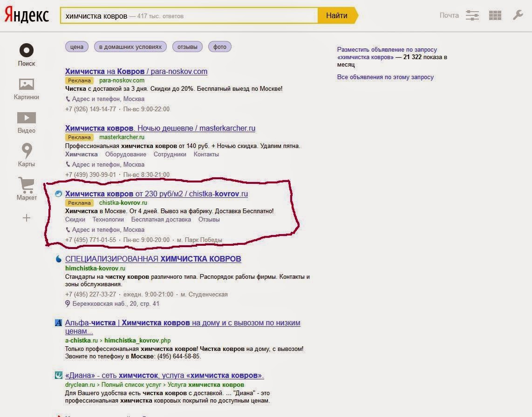532x417 pixels.
Task: Click the blue drop favicon of himchistka-kovrov.ru
Action: (x=58, y=259)
